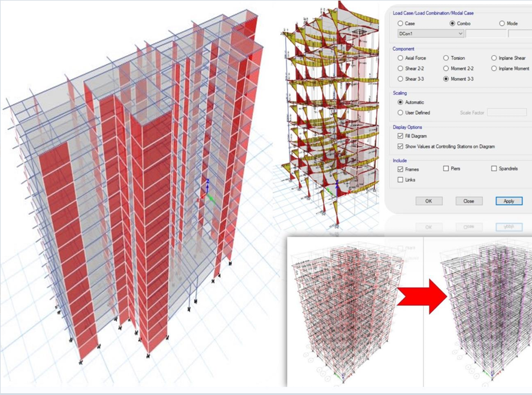The height and width of the screenshot is (395, 532).
Task: Select the Case radio button
Action: coord(400,23)
